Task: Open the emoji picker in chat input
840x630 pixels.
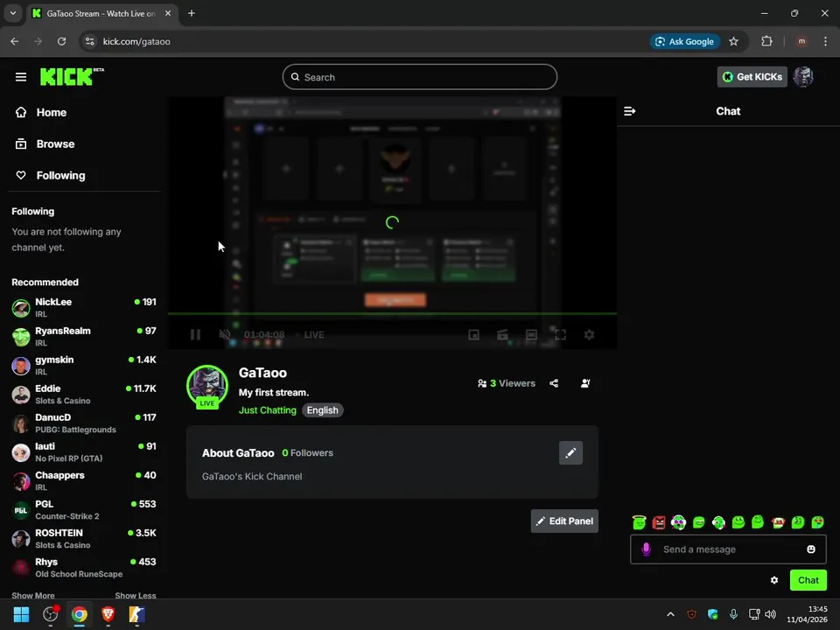Action: [x=811, y=549]
